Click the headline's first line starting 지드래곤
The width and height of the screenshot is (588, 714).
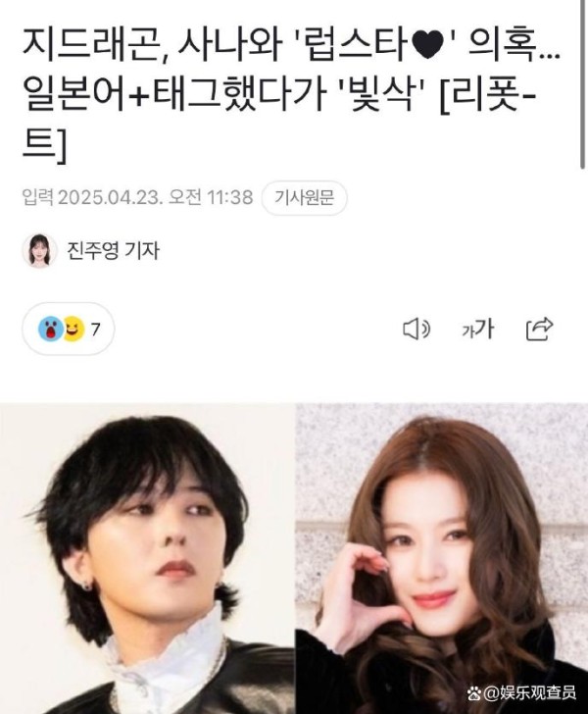click(291, 46)
